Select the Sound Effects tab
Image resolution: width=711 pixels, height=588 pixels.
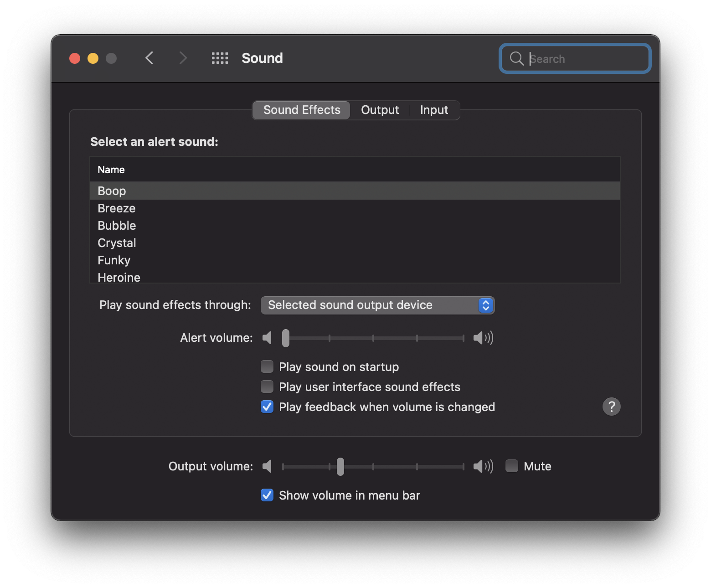pyautogui.click(x=302, y=110)
